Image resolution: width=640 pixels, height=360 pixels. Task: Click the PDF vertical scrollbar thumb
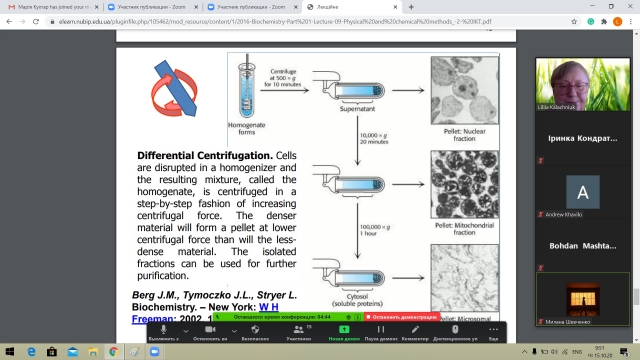[x=636, y=297]
